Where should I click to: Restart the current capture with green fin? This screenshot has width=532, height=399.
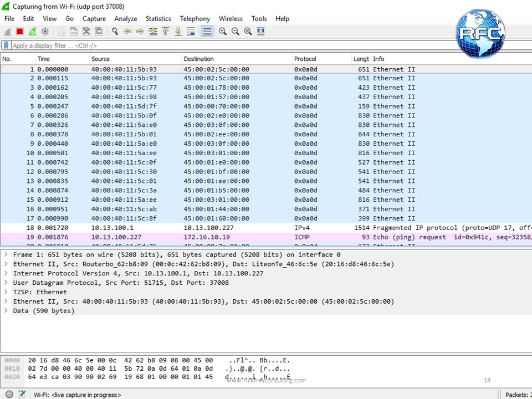(x=32, y=32)
